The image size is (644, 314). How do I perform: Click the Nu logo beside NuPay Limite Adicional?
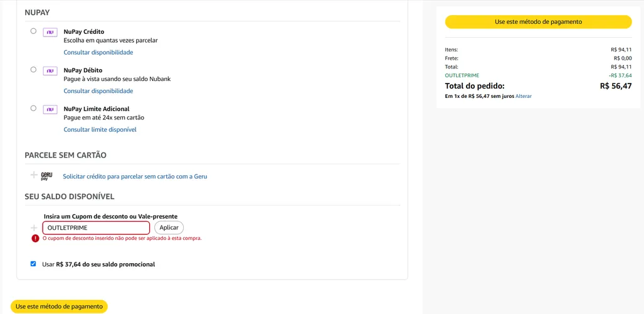[50, 109]
